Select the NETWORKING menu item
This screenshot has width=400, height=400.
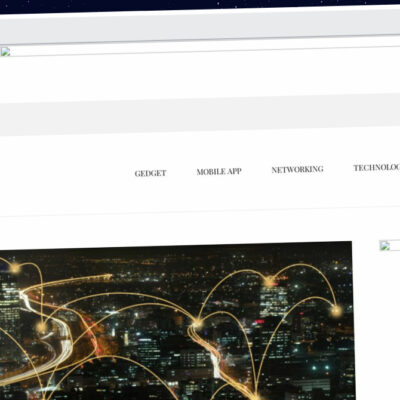tap(297, 169)
